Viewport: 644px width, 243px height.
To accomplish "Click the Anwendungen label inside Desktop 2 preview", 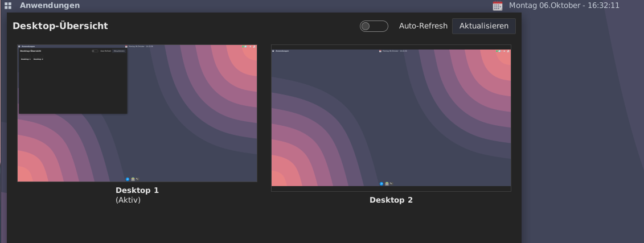I will click(282, 51).
